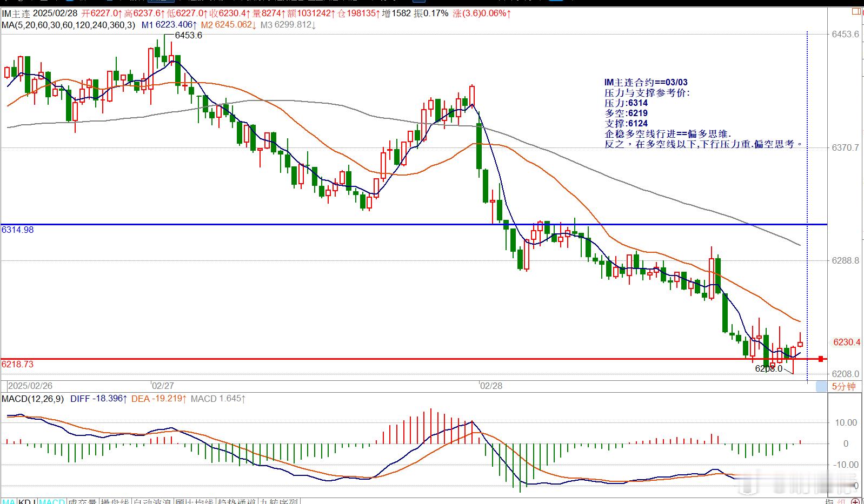
Task: Select the M2 6245.062 moving average value
Action: click(229, 24)
